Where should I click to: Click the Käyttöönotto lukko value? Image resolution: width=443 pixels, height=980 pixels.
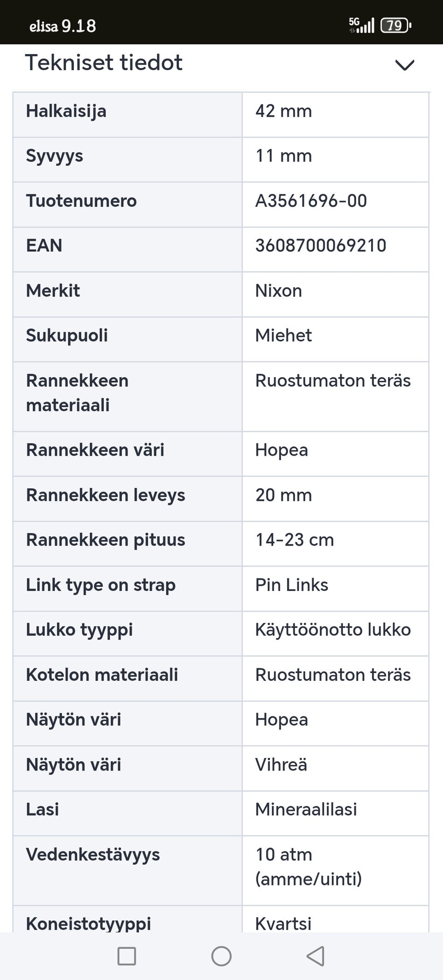point(333,630)
